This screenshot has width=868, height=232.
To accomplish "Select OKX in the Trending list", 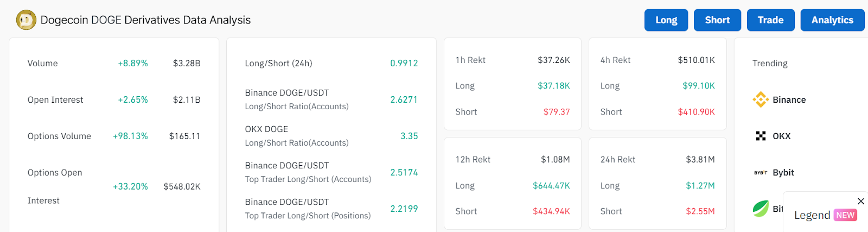I will tap(781, 136).
